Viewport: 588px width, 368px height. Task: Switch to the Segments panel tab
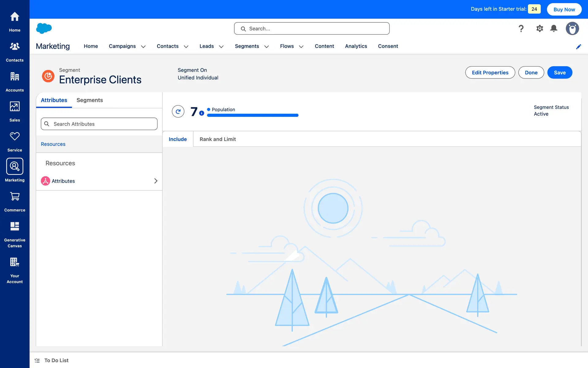[89, 100]
